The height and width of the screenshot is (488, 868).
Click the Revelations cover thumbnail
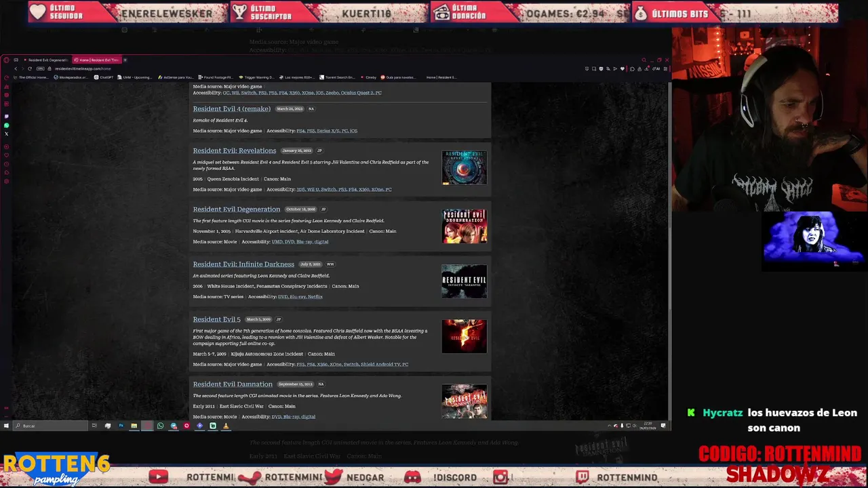(x=464, y=167)
